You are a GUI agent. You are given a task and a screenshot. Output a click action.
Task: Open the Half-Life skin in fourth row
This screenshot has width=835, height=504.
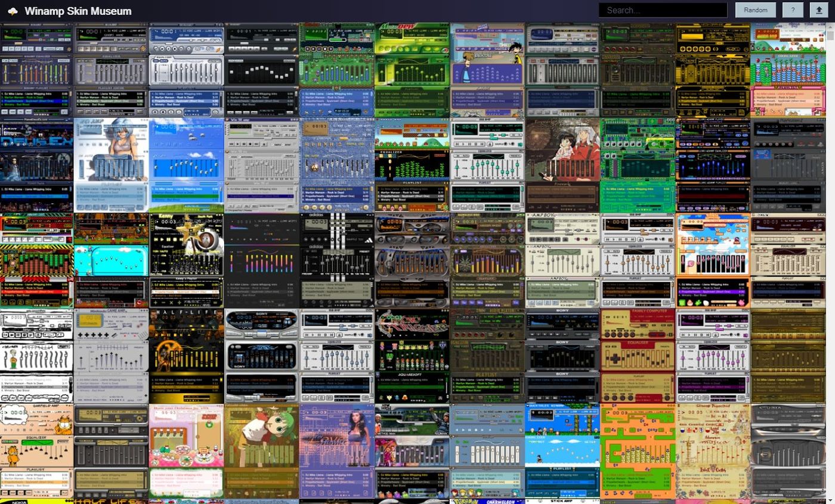point(187,356)
